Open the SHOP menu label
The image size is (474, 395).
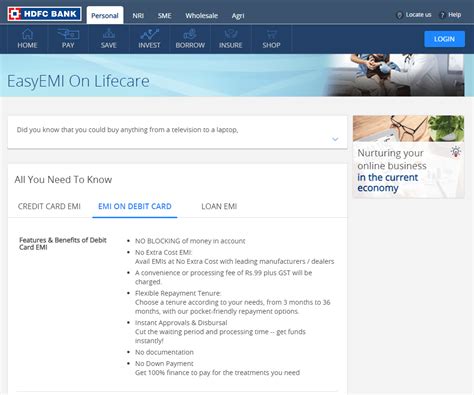click(271, 45)
